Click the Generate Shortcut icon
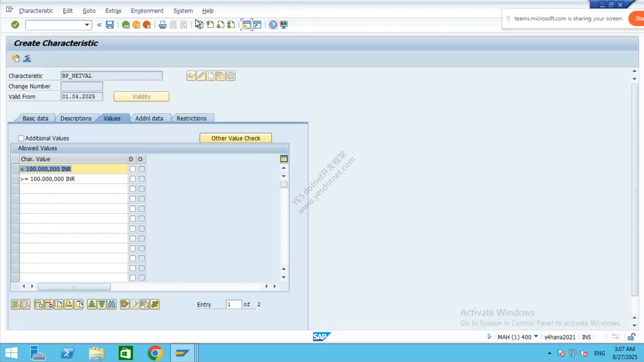 [257, 25]
